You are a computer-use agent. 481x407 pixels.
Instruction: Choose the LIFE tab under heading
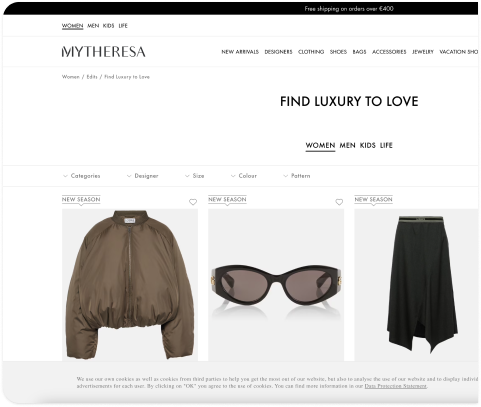point(386,145)
